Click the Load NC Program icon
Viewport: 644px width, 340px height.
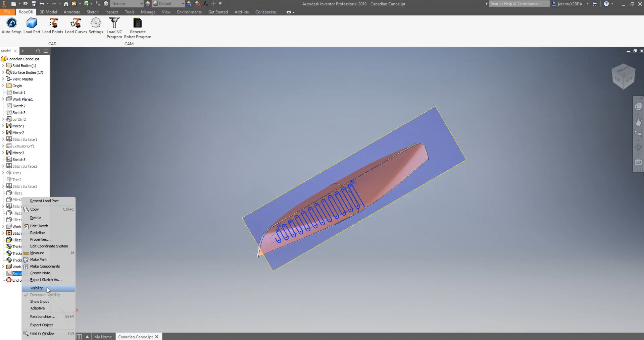(x=114, y=23)
